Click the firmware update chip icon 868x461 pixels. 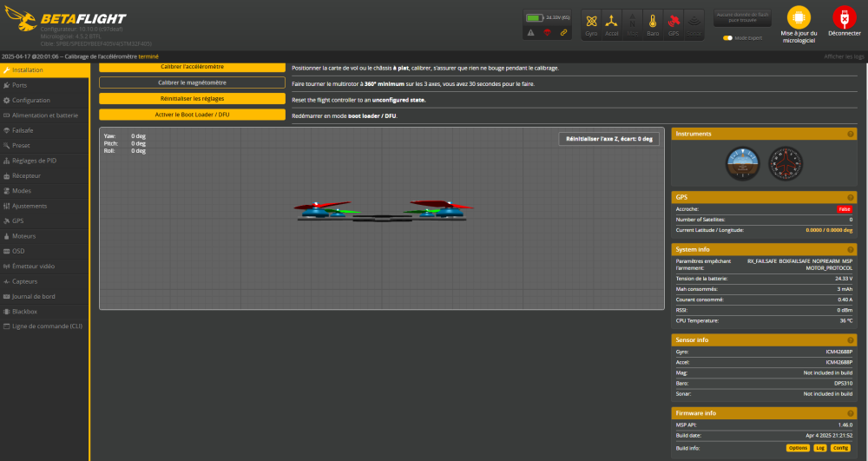click(799, 16)
